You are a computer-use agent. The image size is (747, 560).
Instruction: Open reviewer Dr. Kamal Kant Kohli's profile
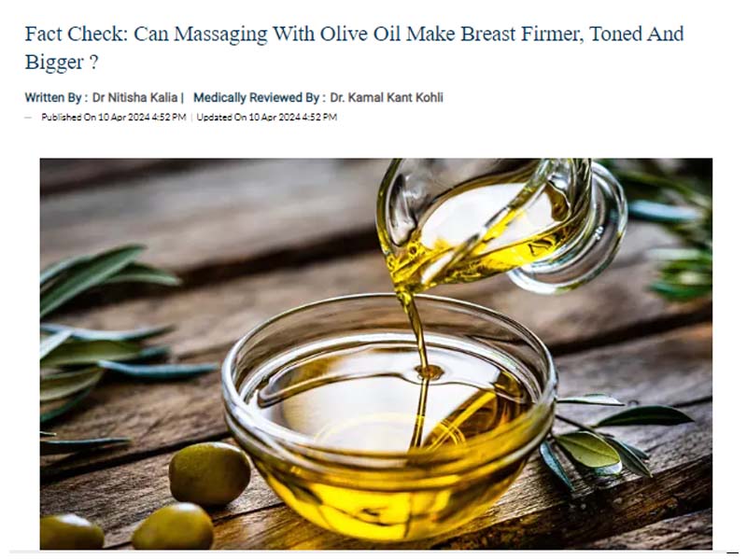(x=387, y=98)
